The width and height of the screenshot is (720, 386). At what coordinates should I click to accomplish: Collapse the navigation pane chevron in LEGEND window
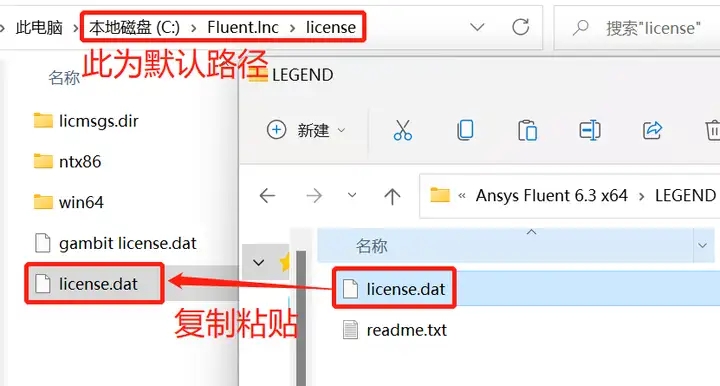click(259, 263)
